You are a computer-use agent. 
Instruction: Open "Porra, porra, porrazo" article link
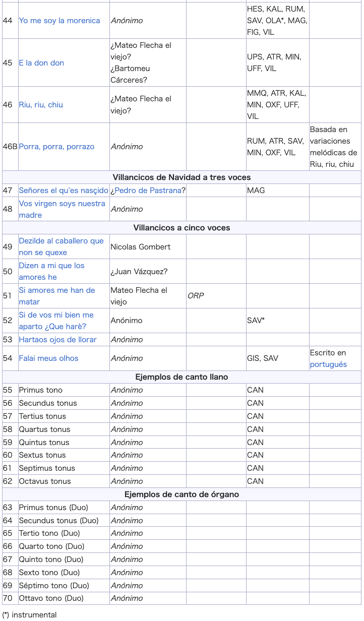pos(56,147)
